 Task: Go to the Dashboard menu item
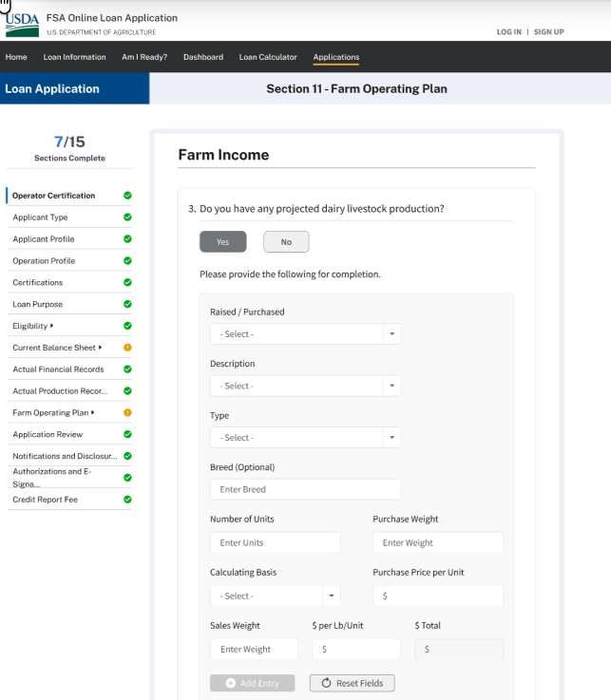[203, 57]
